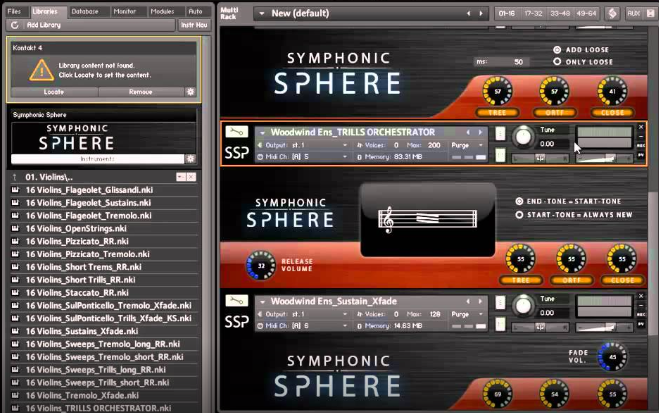Open Woodwind Ens_Sustain_Xfade name dropdown
659x413 pixels.
262,301
